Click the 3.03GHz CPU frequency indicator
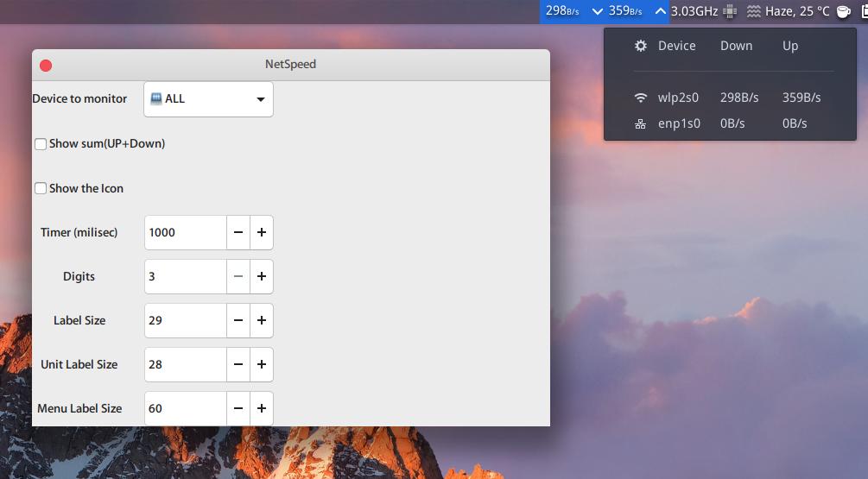Image resolution: width=868 pixels, height=479 pixels. pos(694,11)
